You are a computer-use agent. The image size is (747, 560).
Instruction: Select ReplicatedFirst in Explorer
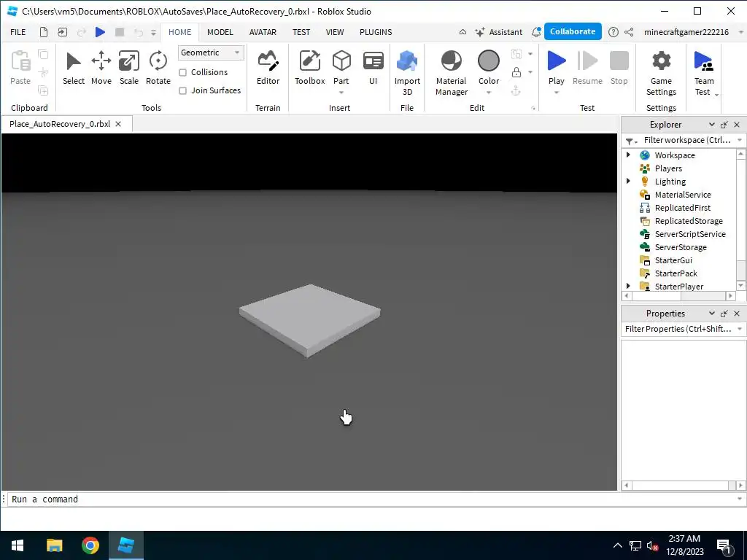pyautogui.click(x=682, y=208)
